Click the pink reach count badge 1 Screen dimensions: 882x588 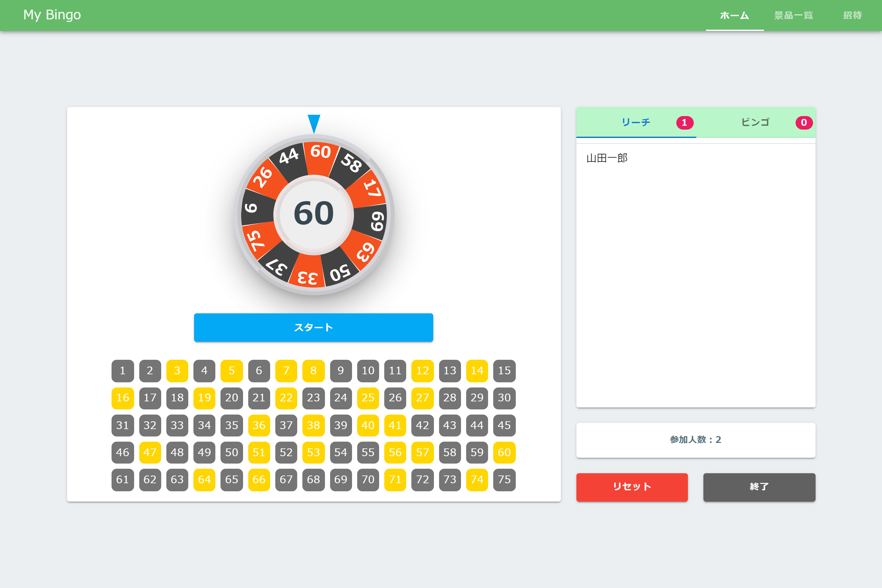click(685, 122)
